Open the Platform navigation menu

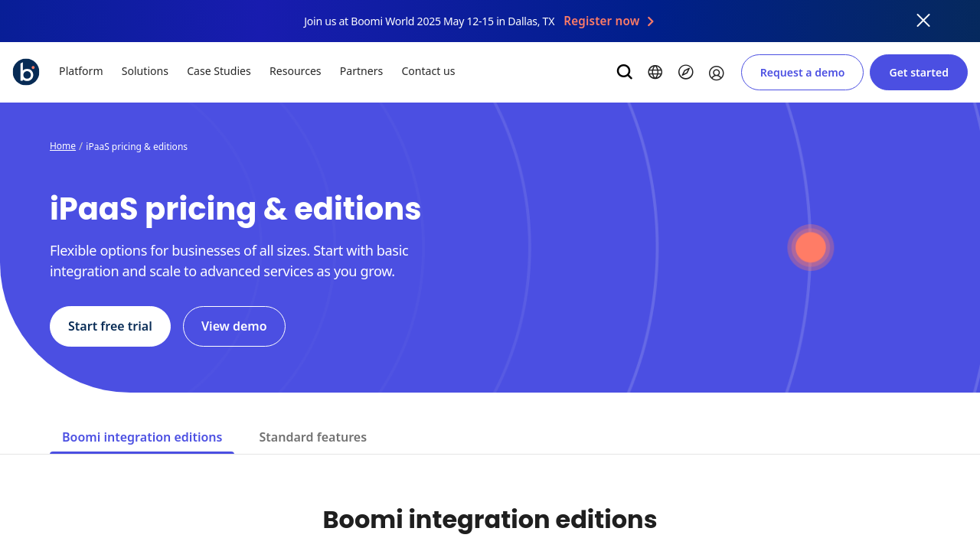[80, 71]
